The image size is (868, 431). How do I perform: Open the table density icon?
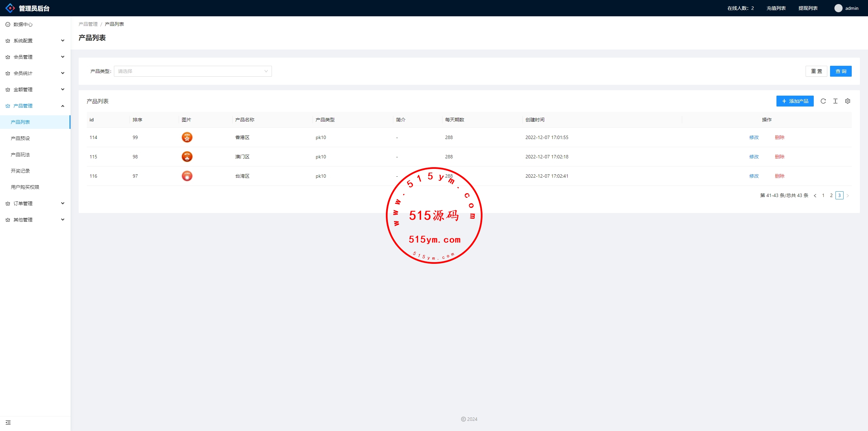point(835,101)
